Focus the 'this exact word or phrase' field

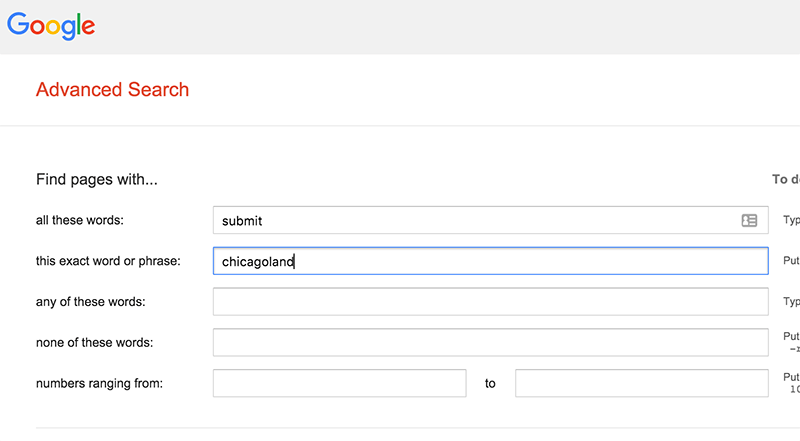pos(490,261)
